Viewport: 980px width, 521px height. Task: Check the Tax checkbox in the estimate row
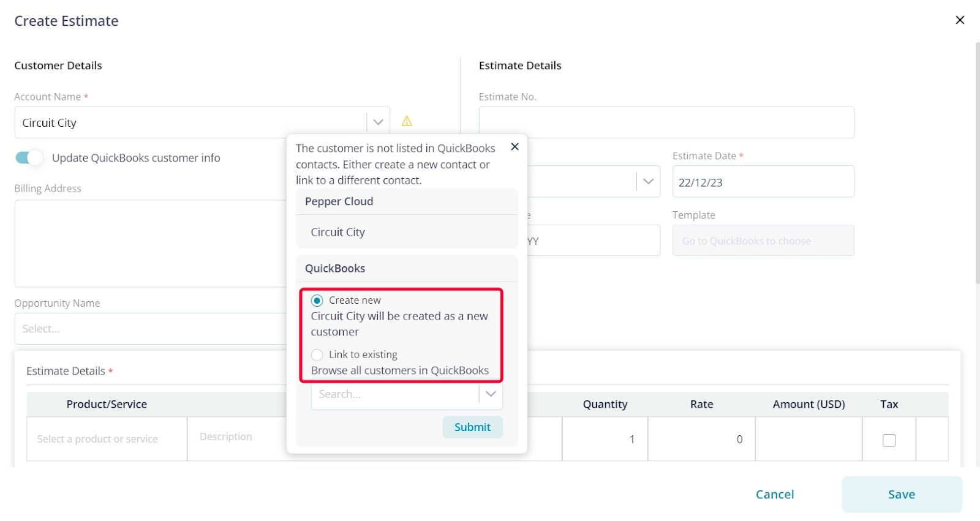pos(889,440)
